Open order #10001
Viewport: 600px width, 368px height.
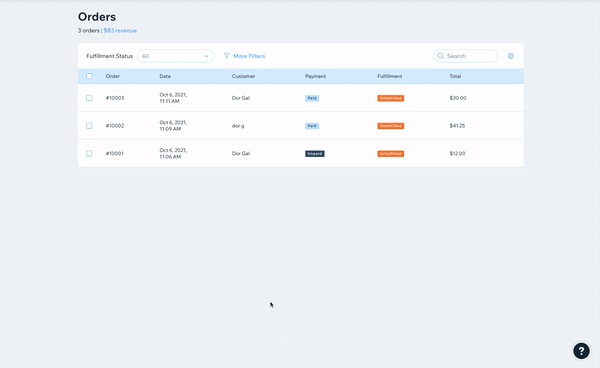[x=114, y=153]
